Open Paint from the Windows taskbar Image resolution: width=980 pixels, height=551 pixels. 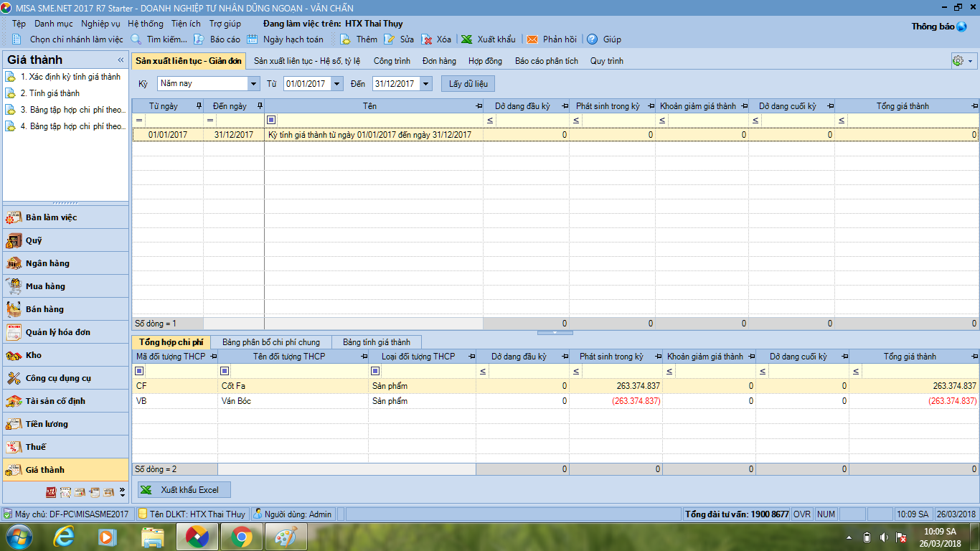(286, 536)
